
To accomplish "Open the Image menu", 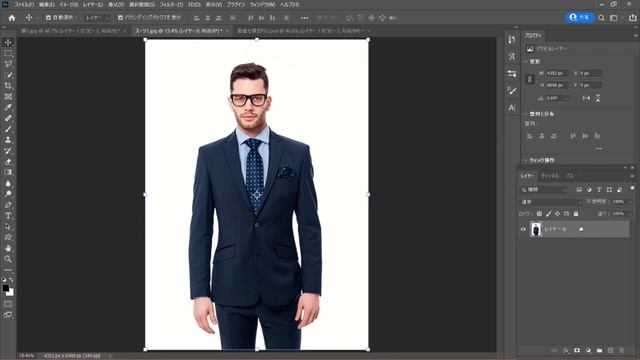I will coord(69,4).
